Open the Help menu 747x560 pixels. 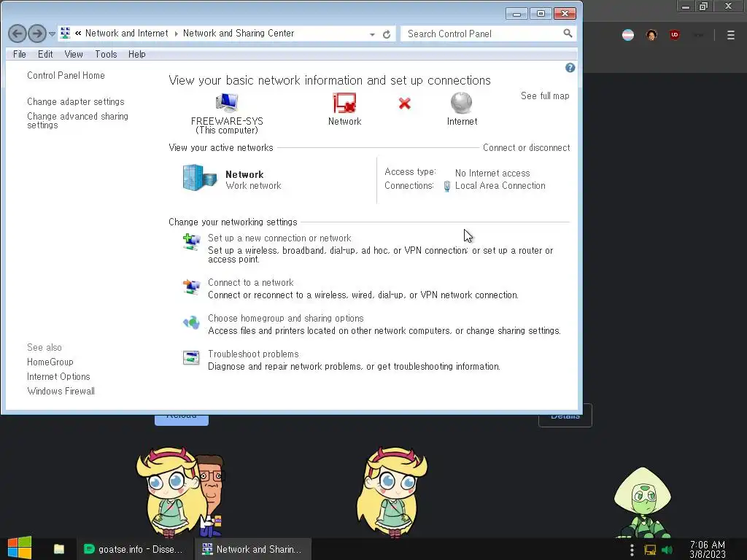coord(136,54)
